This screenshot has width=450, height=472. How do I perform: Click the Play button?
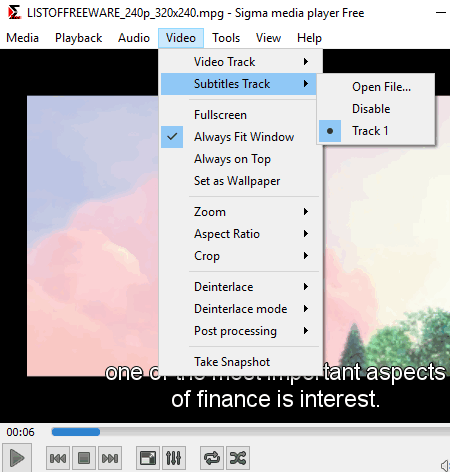17,458
